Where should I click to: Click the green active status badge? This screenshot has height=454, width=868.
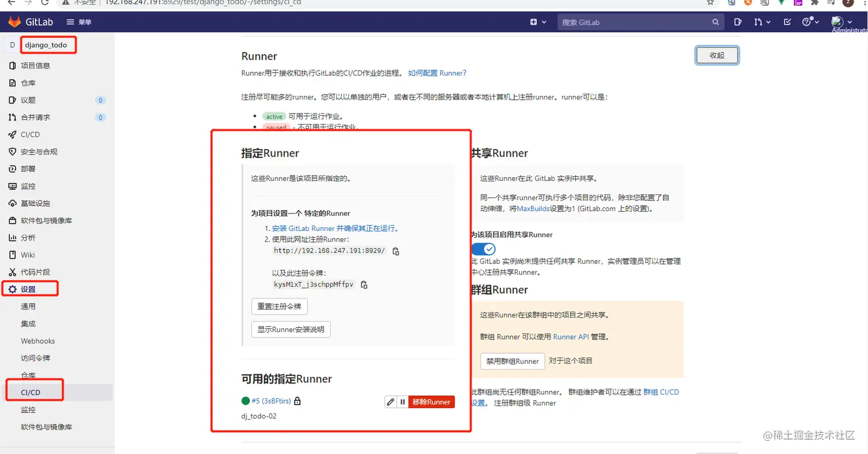[x=274, y=116]
